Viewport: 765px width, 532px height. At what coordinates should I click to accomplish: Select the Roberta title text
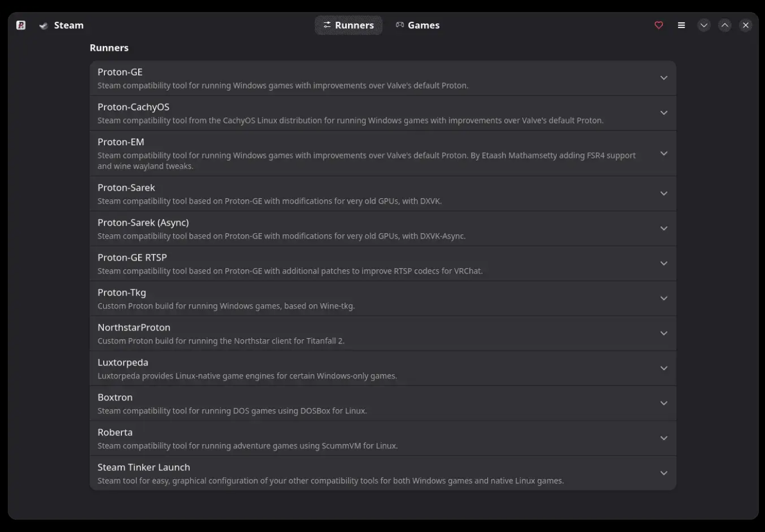[x=115, y=433]
